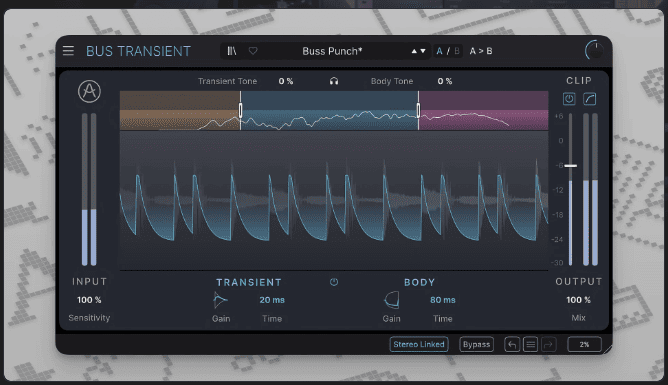Click the Bypass button
The image size is (668, 385).
point(476,344)
